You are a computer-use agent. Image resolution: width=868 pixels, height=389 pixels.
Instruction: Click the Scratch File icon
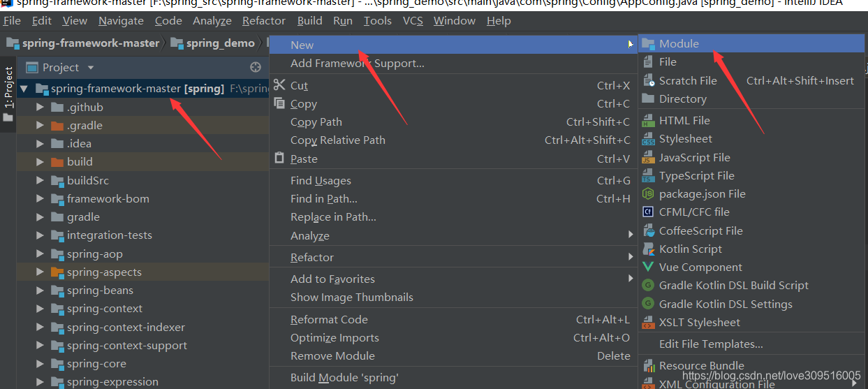point(647,80)
